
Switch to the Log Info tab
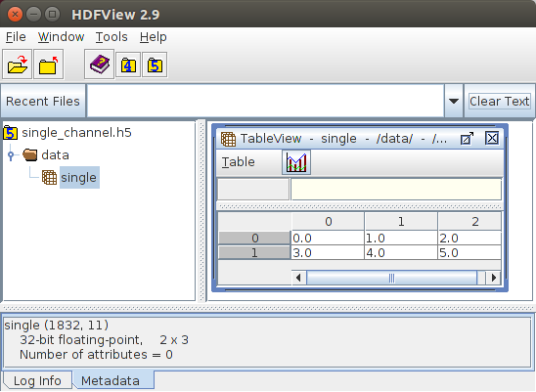coord(37,380)
